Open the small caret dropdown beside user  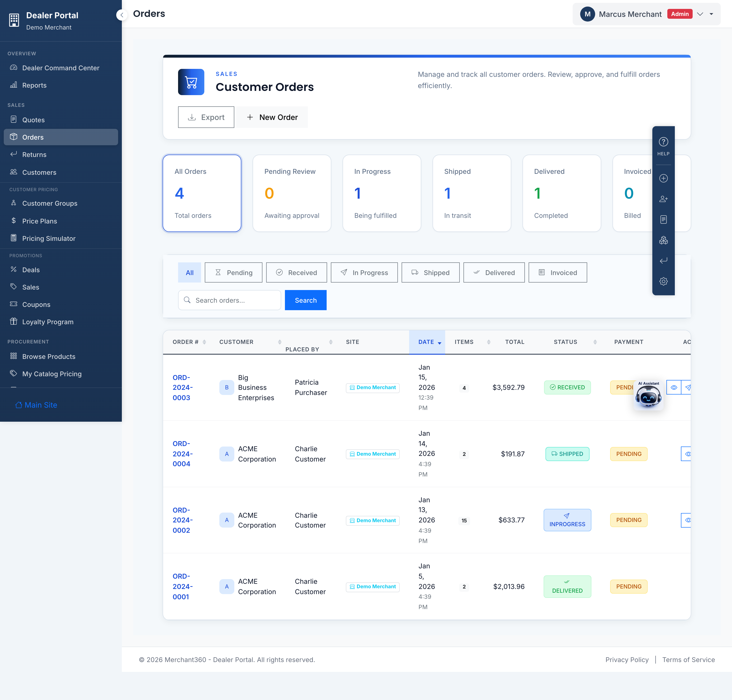click(x=711, y=14)
